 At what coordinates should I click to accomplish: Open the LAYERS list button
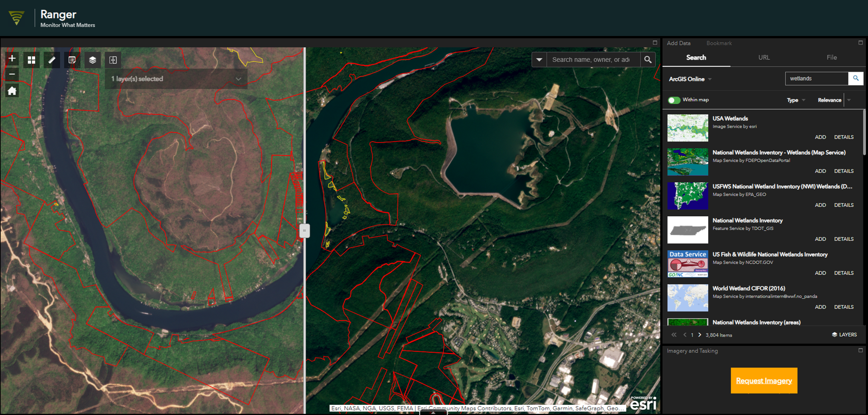844,335
